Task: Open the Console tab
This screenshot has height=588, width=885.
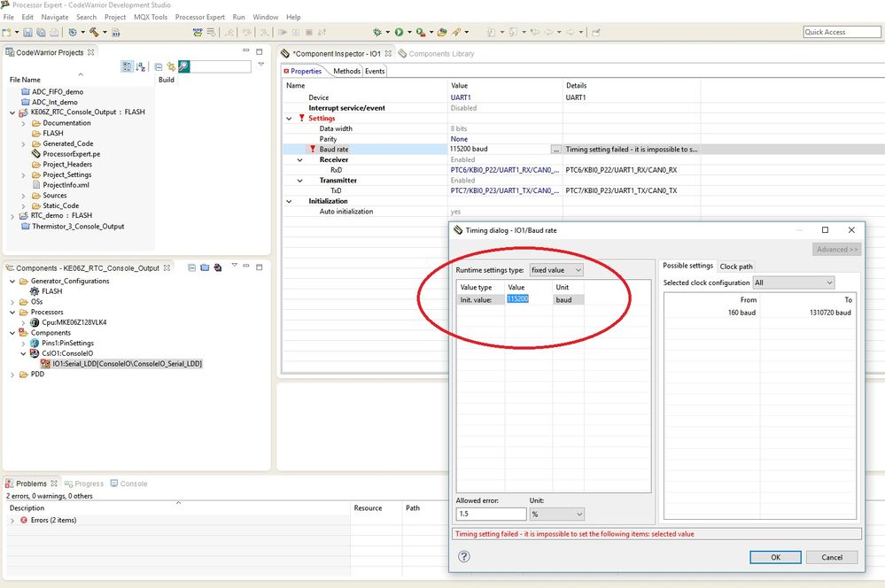Action: [129, 484]
